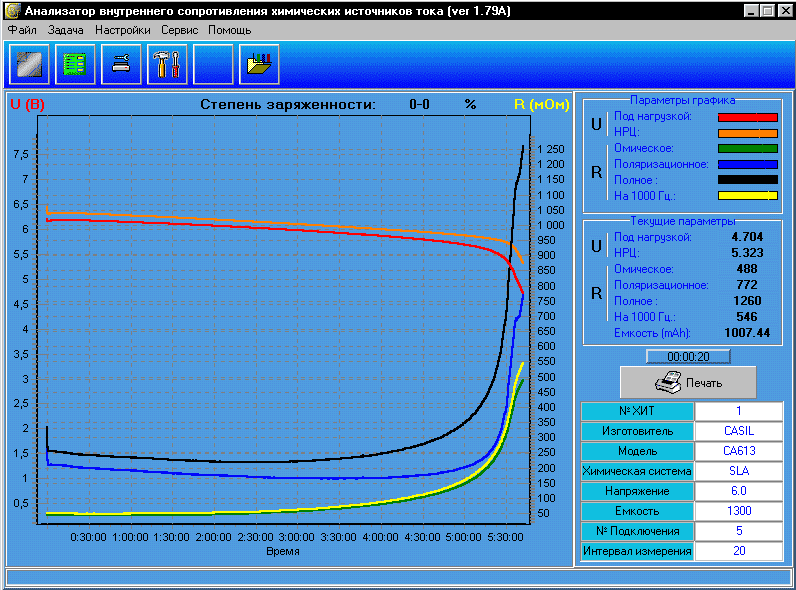796x590 pixels.
Task: Click the Степень заряженности label
Action: (288, 105)
